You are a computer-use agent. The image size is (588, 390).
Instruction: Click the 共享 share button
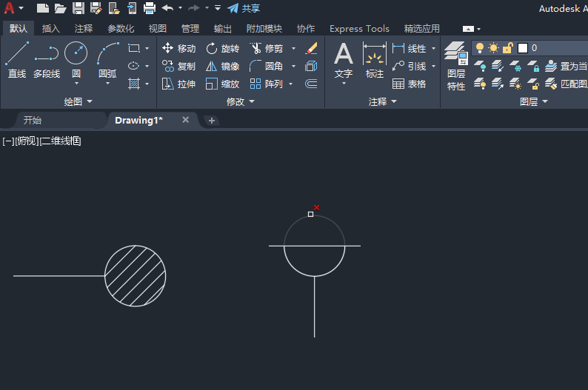(x=244, y=8)
